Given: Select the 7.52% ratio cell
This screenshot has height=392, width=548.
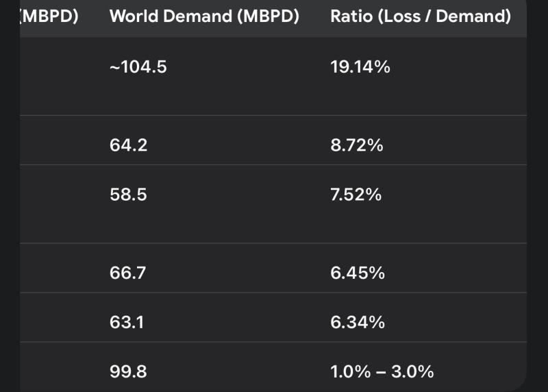Looking at the screenshot, I should coord(356,195).
